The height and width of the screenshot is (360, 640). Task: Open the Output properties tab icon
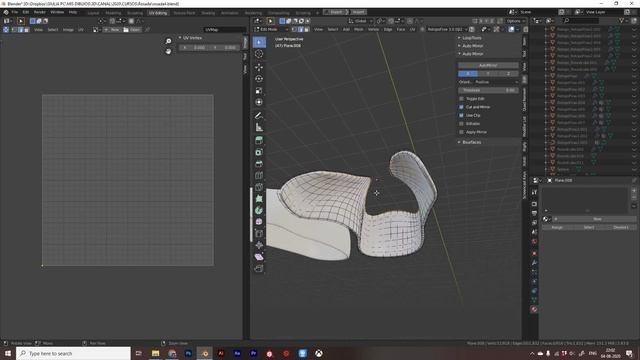(534, 213)
